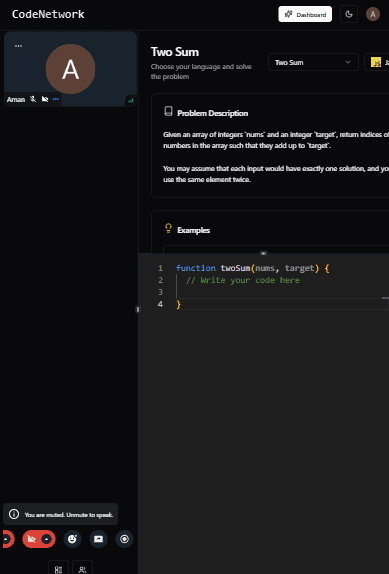389x574 pixels.
Task: Click the "Choose your language and solve the problem" subtitle
Action: click(201, 71)
